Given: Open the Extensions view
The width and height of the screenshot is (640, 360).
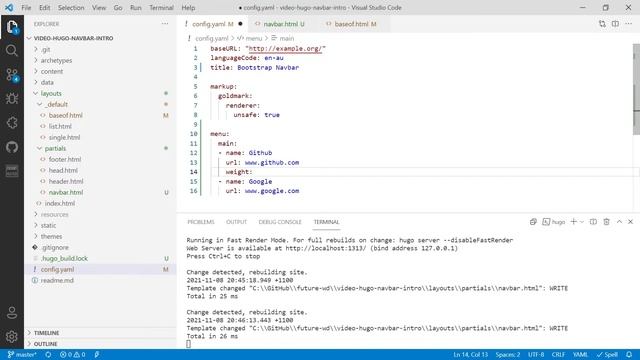Looking at the screenshot, I should coord(12,122).
